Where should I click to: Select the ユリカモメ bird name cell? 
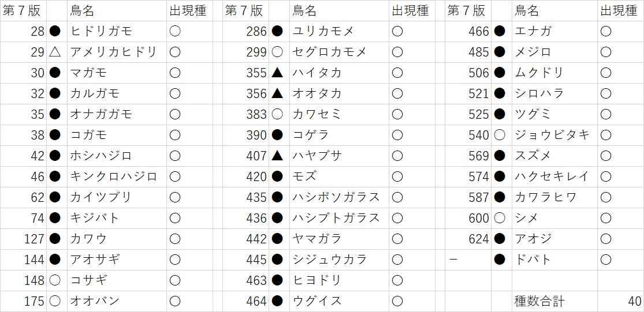323,31
